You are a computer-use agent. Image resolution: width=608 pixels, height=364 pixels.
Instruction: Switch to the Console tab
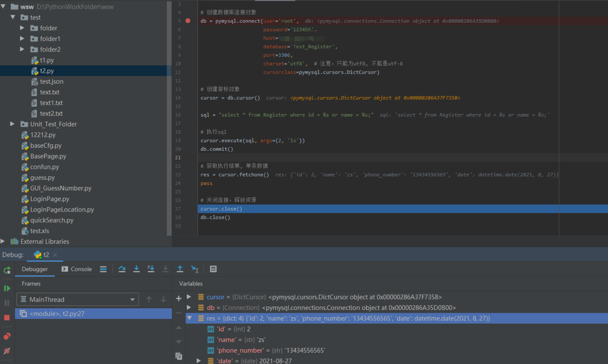pyautogui.click(x=76, y=269)
